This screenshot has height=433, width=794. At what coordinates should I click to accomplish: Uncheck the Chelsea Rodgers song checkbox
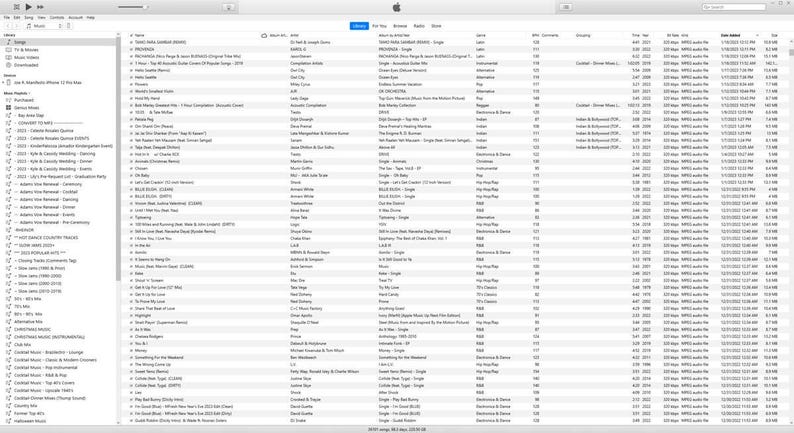tap(131, 336)
